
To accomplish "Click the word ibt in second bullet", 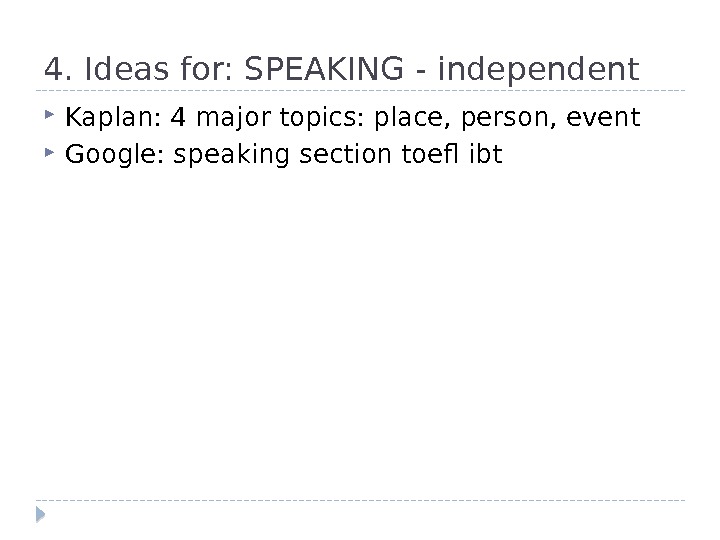I will coord(486,155).
